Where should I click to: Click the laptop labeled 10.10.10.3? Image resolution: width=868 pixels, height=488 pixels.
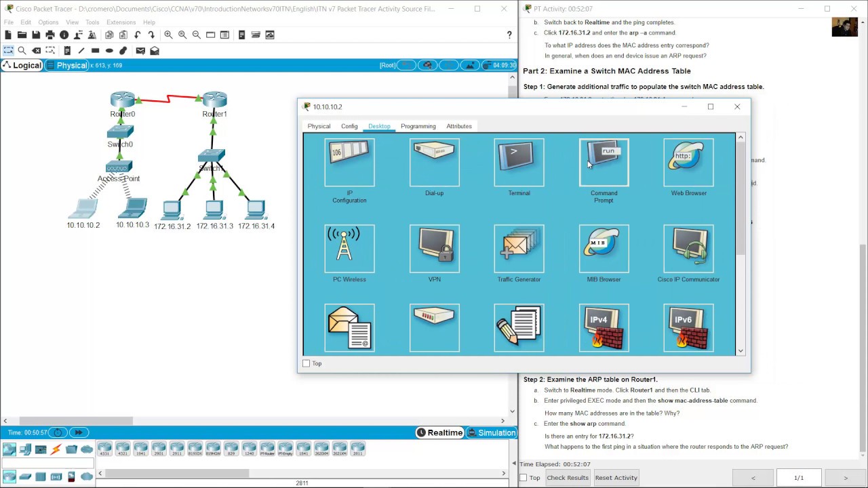pos(132,208)
